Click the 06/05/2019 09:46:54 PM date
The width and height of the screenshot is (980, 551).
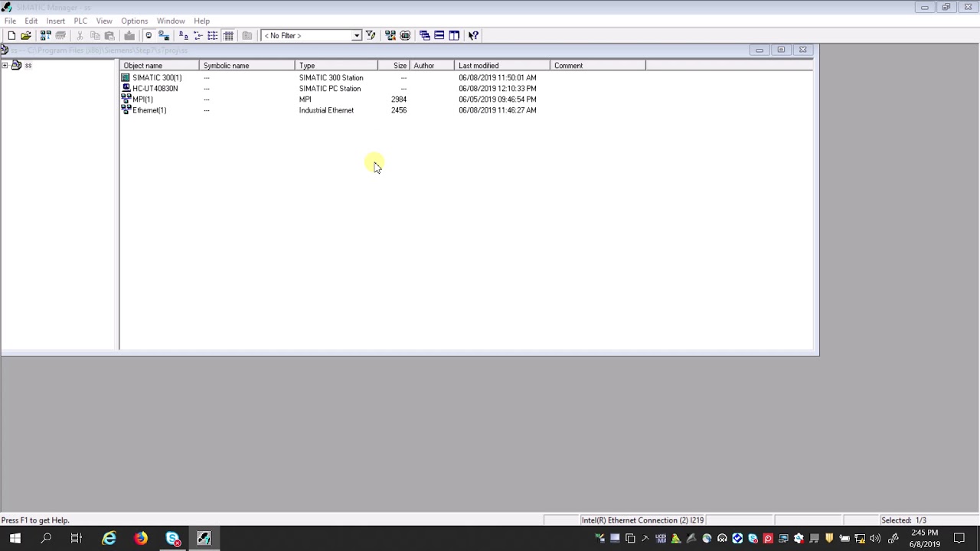pyautogui.click(x=498, y=99)
